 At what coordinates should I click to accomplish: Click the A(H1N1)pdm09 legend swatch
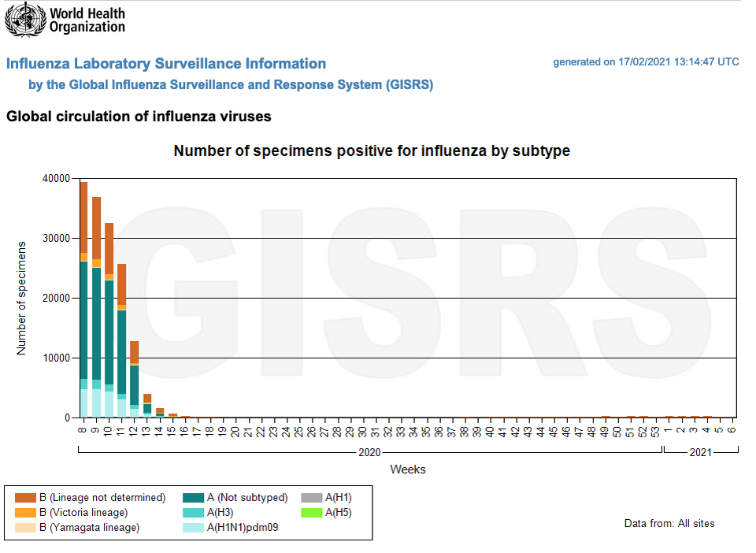click(x=193, y=528)
